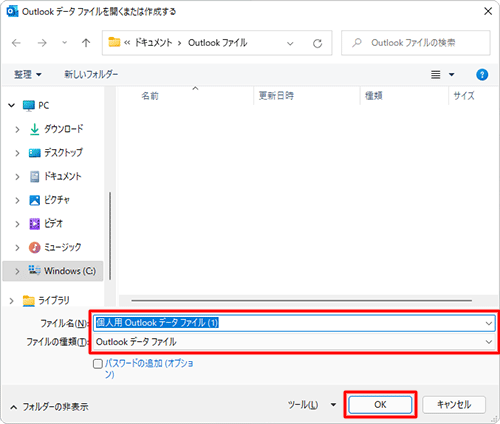Image resolution: width=500 pixels, height=424 pixels.
Task: Confirm with the OK button
Action: (380, 405)
